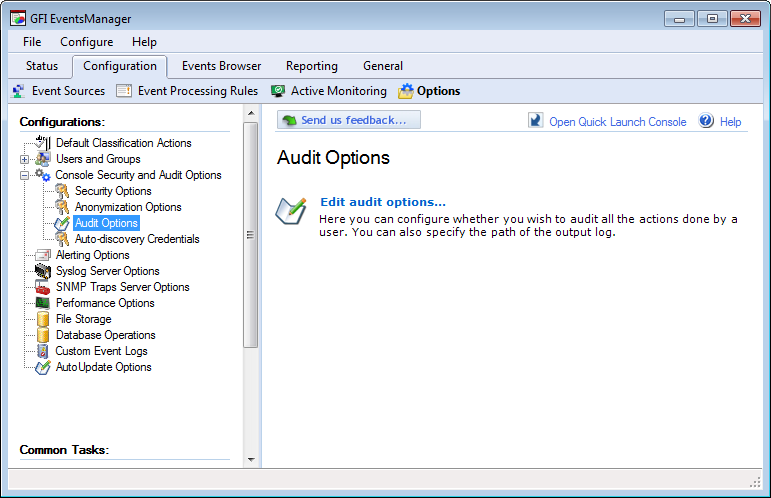Click Send us feedback button
The height and width of the screenshot is (498, 771).
(349, 120)
